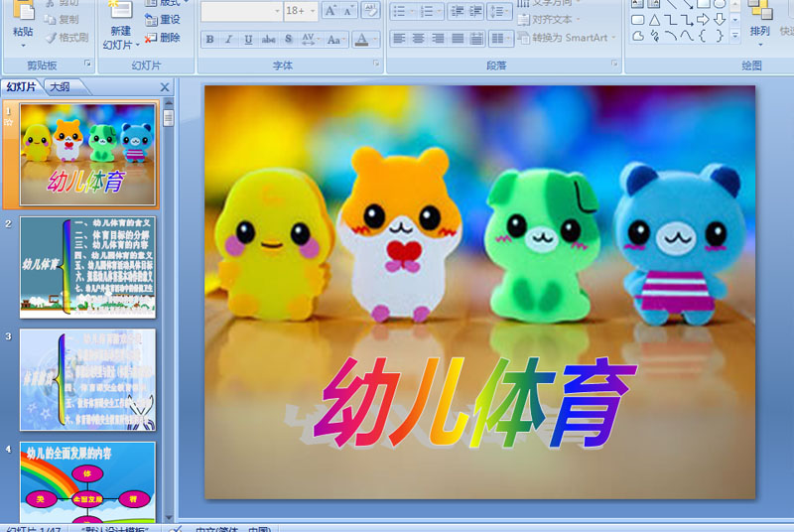Reset the slide with 重设
The height and width of the screenshot is (532, 794).
pos(162,19)
